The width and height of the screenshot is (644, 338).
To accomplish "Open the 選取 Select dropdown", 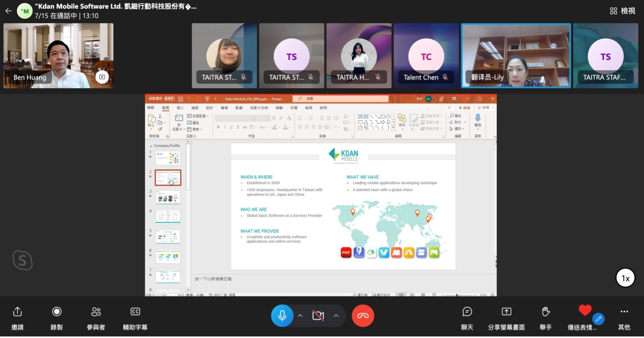I will [457, 129].
